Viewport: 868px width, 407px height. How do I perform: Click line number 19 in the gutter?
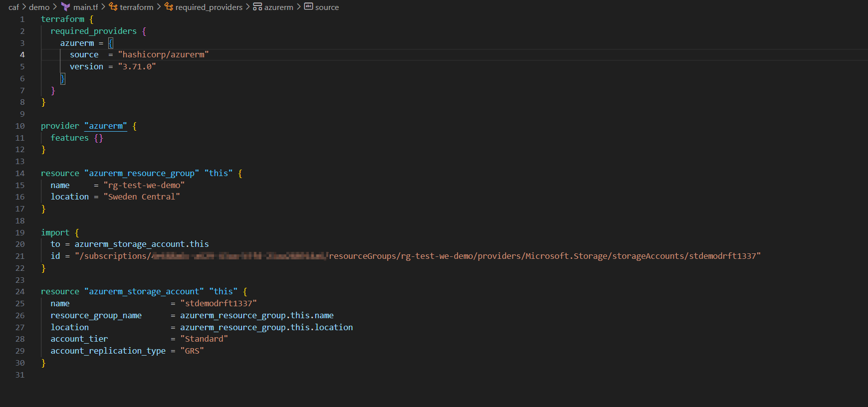click(20, 233)
